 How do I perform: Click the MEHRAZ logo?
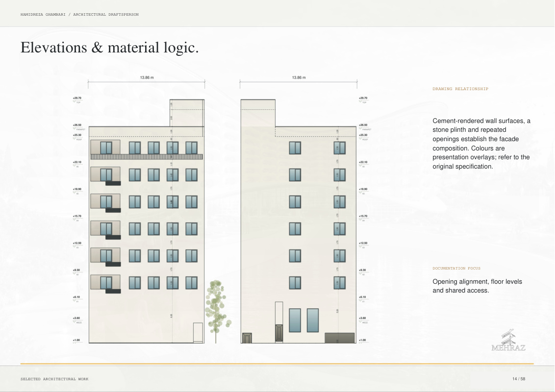point(508,340)
